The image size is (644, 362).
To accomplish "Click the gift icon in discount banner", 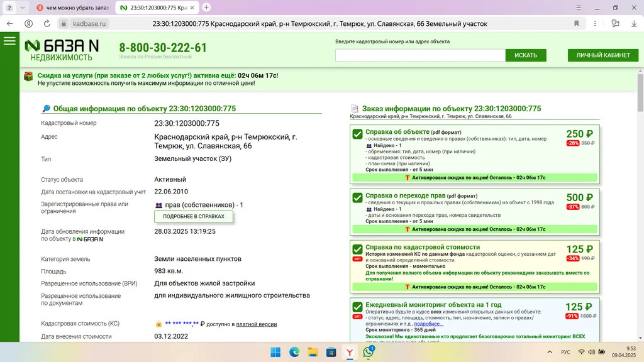I will (28, 77).
